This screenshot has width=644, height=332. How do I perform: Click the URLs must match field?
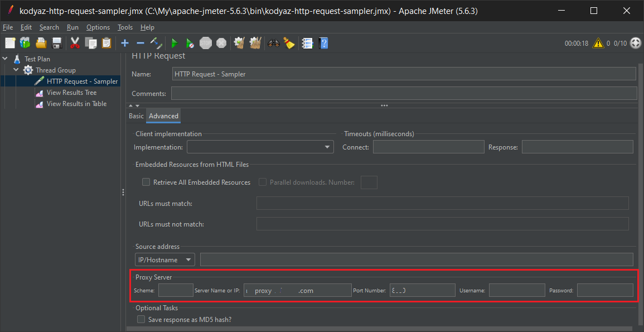442,203
